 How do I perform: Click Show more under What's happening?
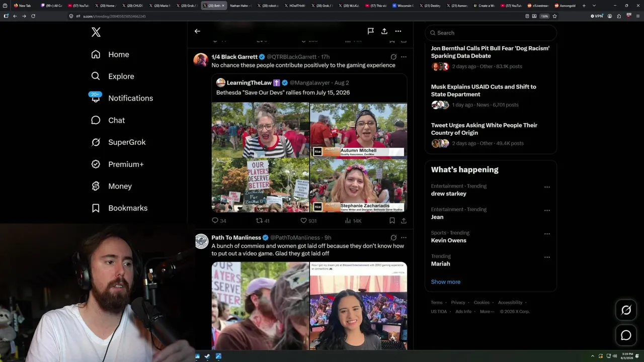tap(446, 282)
